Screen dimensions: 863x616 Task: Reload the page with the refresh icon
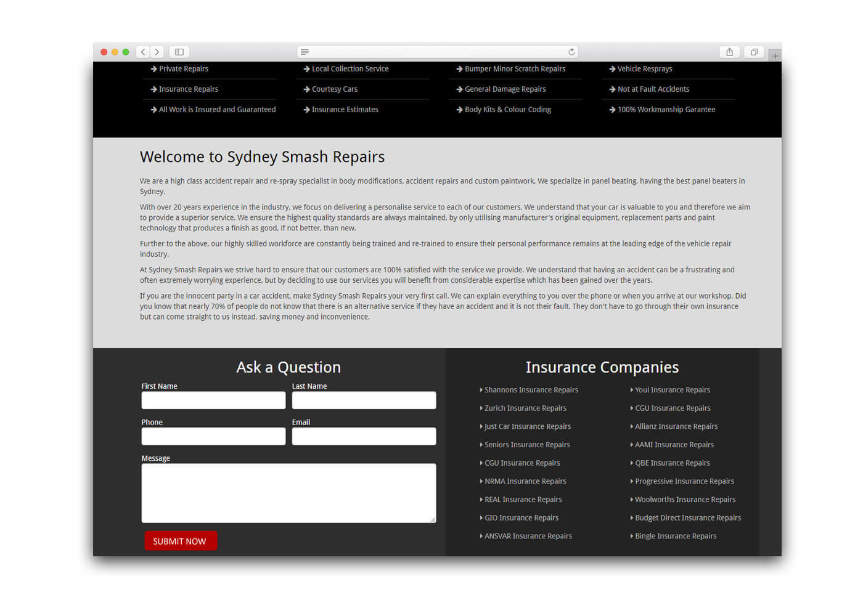click(571, 52)
